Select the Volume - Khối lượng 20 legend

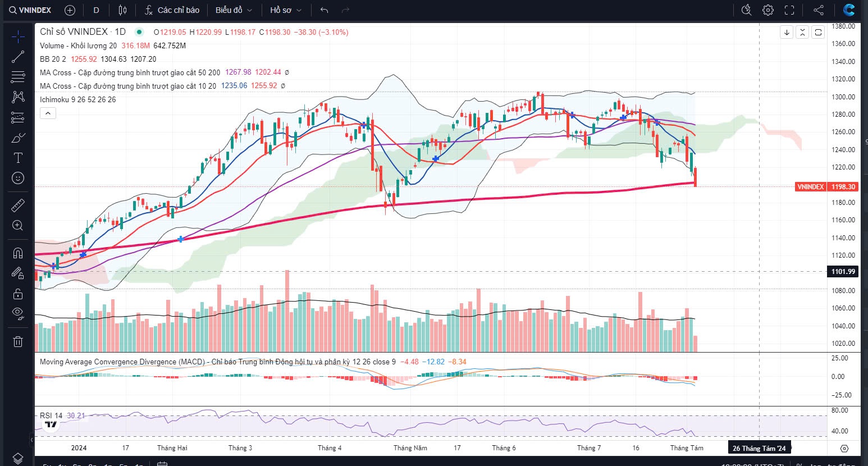click(x=78, y=45)
